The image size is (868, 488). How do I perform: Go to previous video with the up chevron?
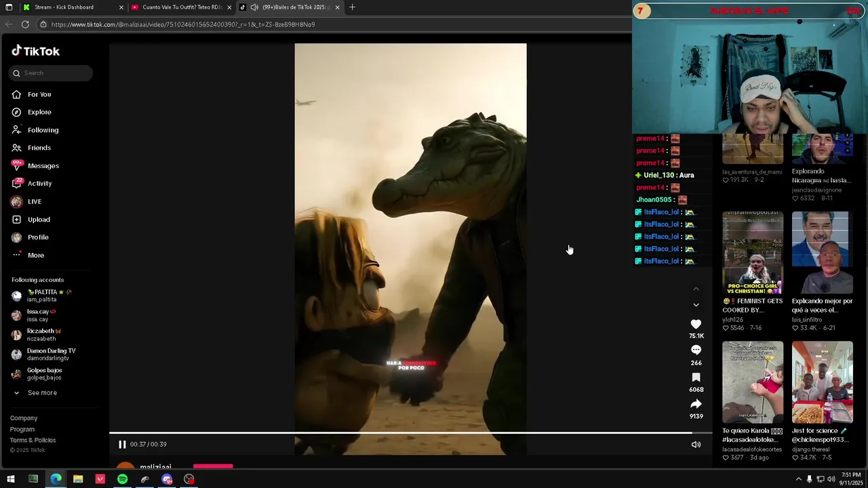tap(696, 289)
